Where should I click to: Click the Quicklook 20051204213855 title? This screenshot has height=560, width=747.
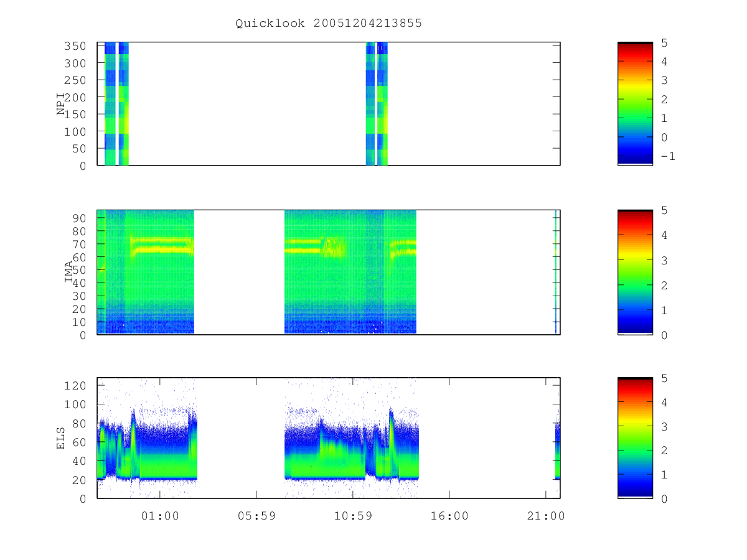(329, 23)
